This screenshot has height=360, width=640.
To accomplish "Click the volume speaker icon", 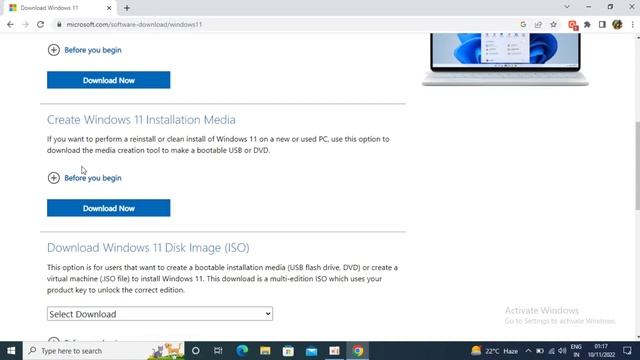I will pos(562,351).
